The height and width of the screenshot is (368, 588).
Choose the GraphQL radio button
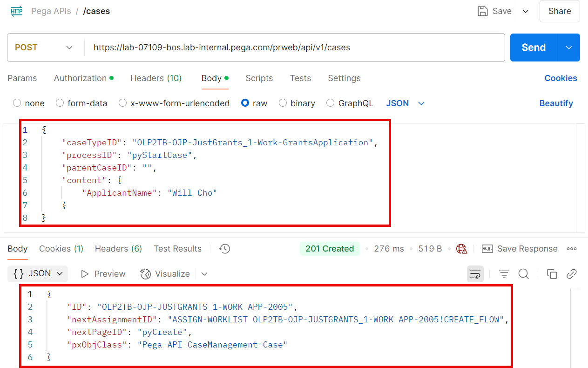330,103
